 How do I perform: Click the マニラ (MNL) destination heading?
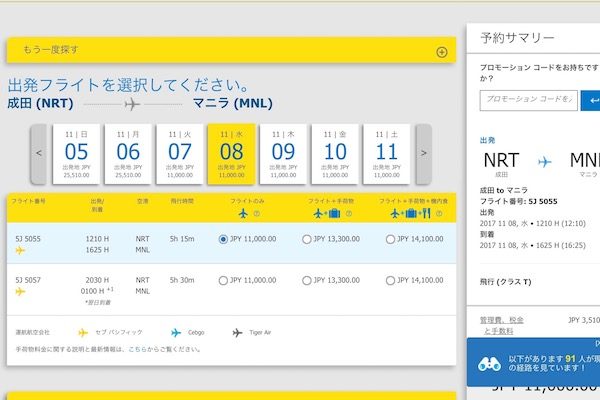pyautogui.click(x=233, y=103)
